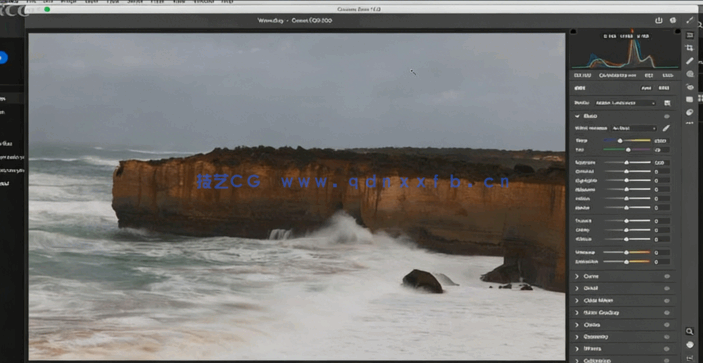
Task: Toggle visibility eye of Basic panel
Action: [667, 116]
